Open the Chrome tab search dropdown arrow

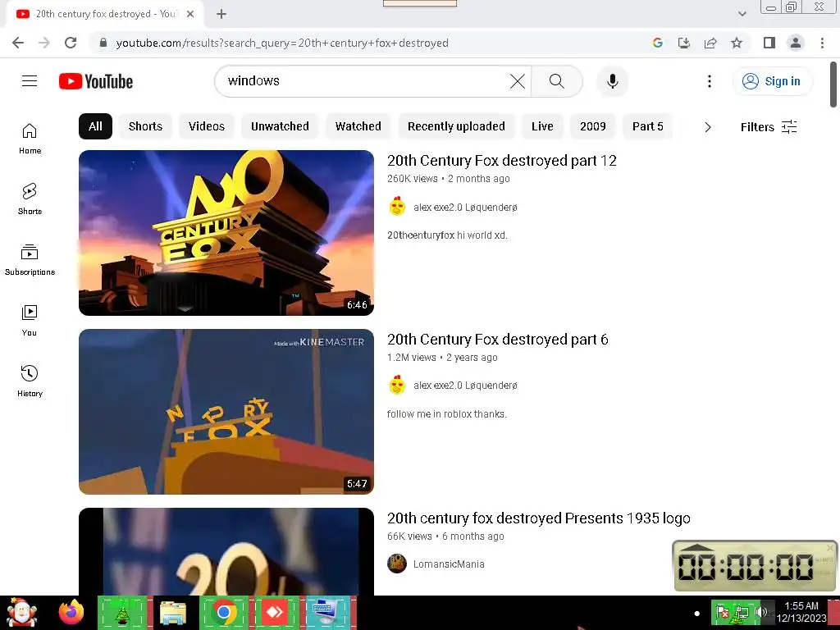(x=742, y=14)
